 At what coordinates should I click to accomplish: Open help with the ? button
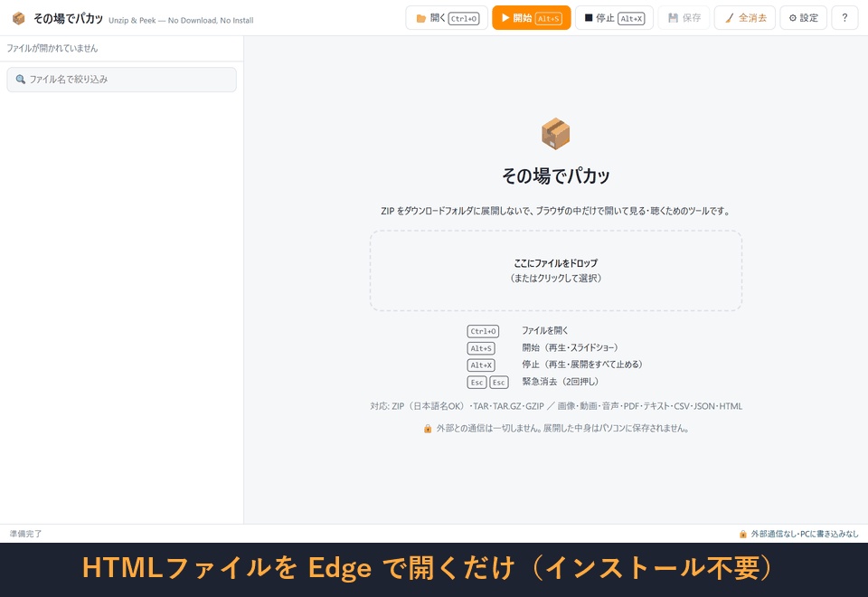pyautogui.click(x=844, y=18)
